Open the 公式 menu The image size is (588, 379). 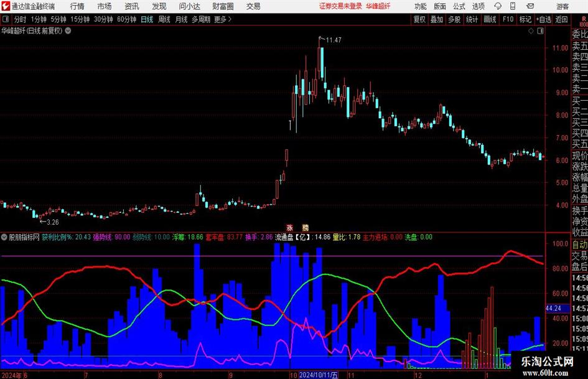459,6
